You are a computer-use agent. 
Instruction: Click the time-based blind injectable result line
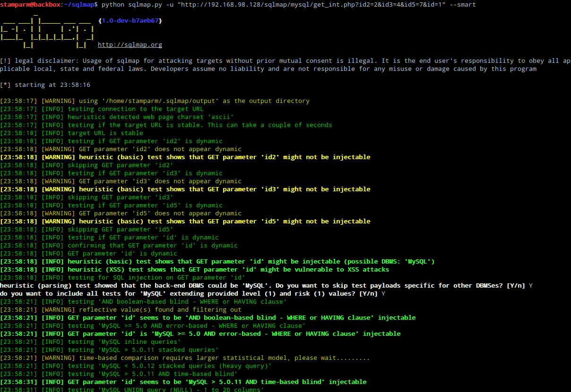coord(183,382)
